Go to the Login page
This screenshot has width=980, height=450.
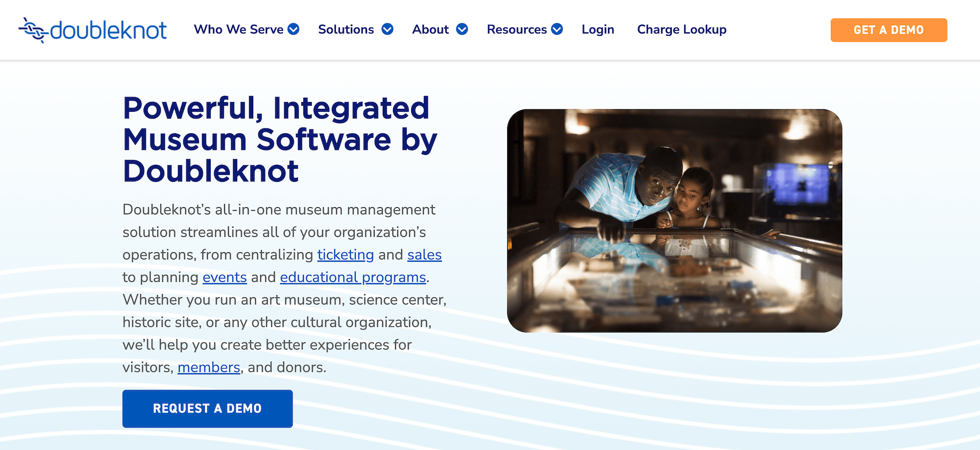(x=598, y=29)
